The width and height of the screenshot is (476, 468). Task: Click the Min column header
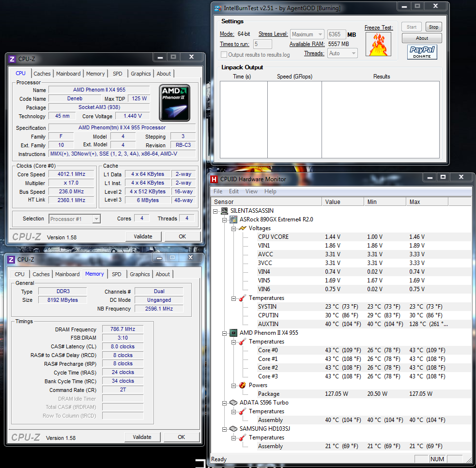[385, 202]
